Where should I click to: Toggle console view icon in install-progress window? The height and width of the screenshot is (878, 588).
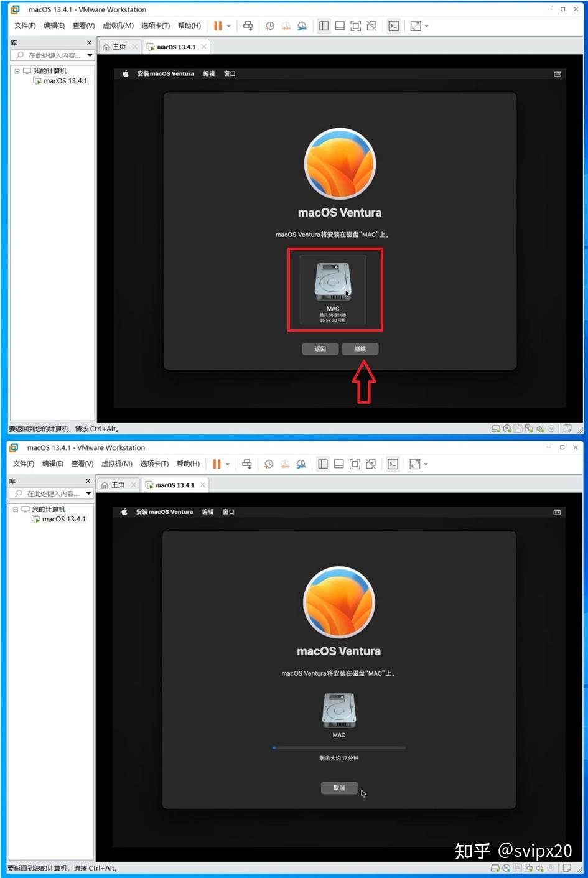(393, 464)
